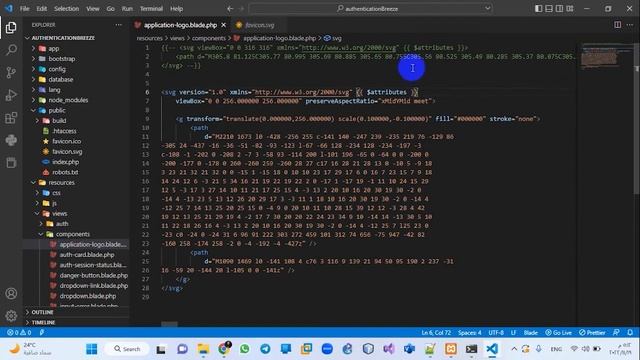Open dropdown-link.blade.php file
Image resolution: width=640 pixels, height=360 pixels.
pos(93,286)
